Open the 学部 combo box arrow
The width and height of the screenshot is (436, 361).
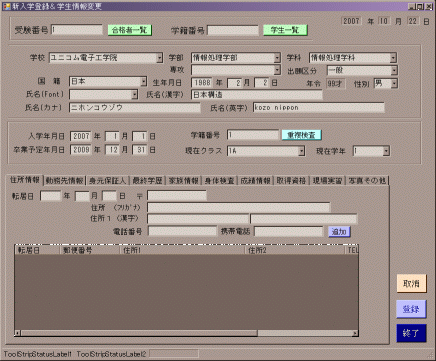(x=277, y=58)
